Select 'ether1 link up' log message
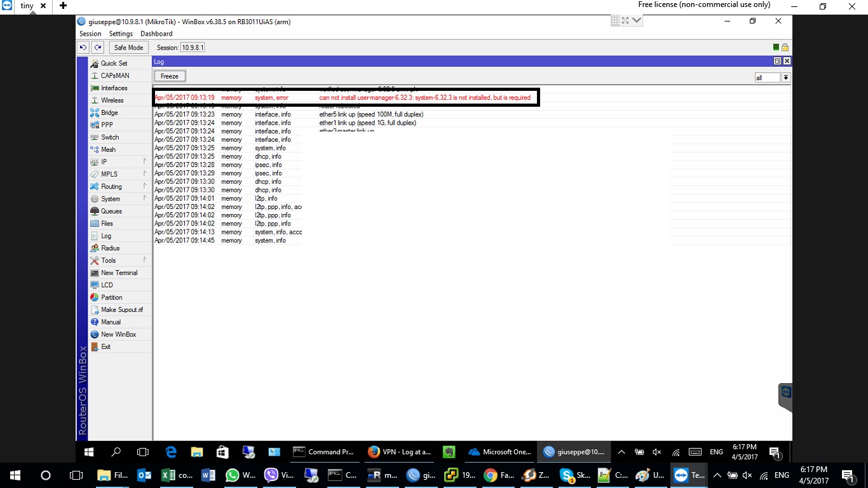The height and width of the screenshot is (488, 868). pyautogui.click(x=367, y=123)
